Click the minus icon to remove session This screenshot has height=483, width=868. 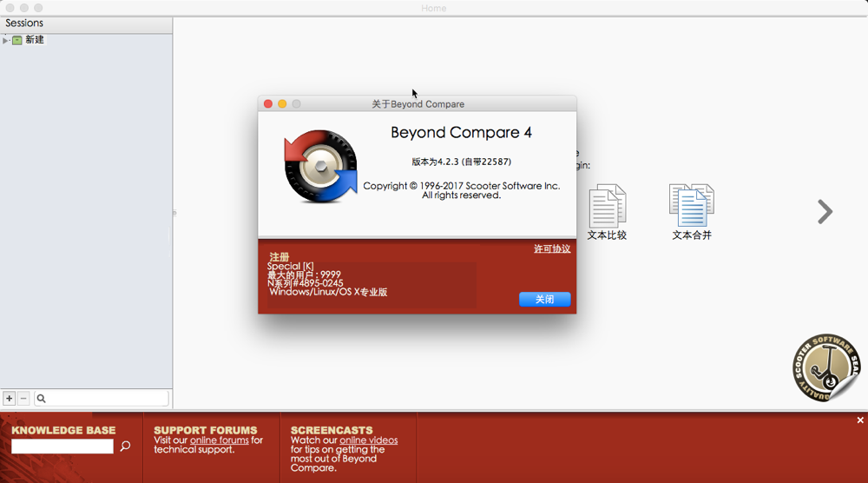click(x=23, y=399)
